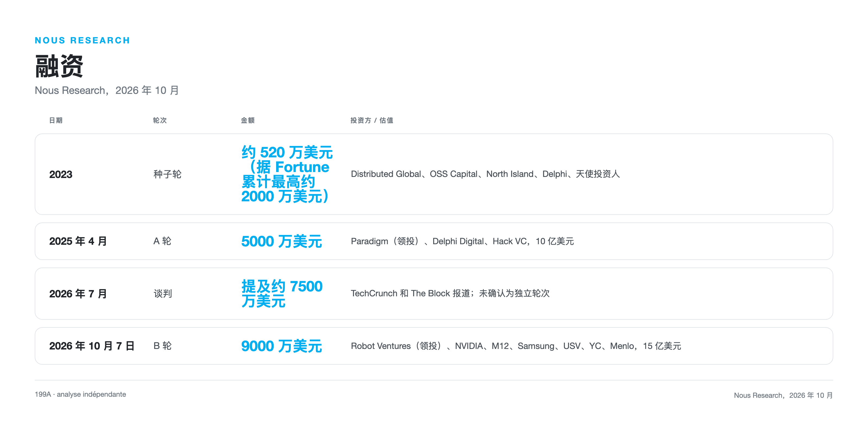
Task: Click the 种子轮 round cell
Action: pyautogui.click(x=167, y=174)
